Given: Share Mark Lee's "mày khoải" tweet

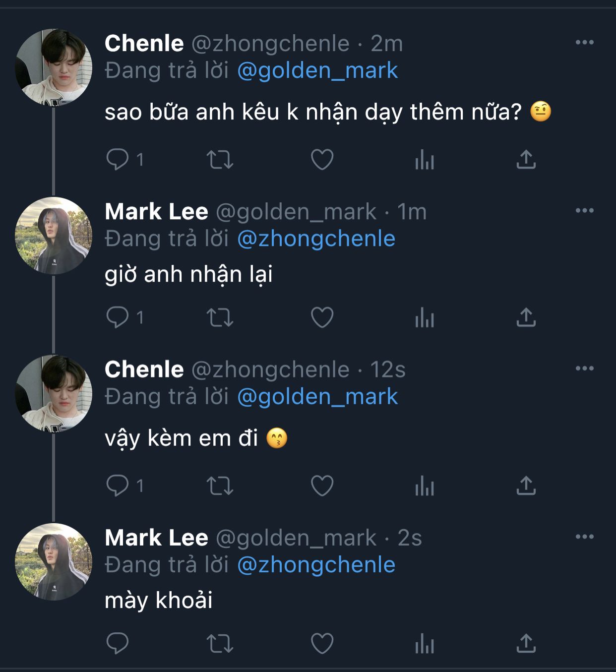Looking at the screenshot, I should [x=526, y=644].
